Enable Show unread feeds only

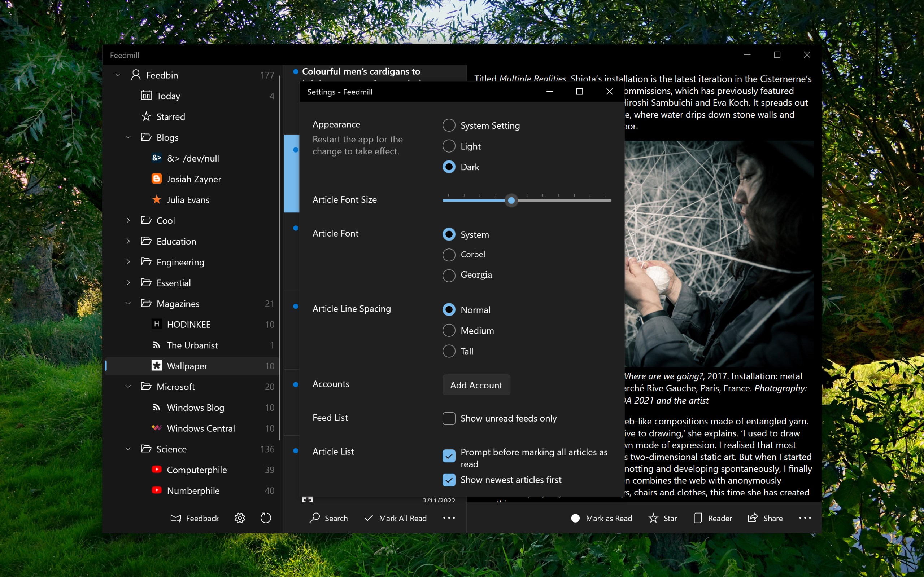click(x=449, y=418)
